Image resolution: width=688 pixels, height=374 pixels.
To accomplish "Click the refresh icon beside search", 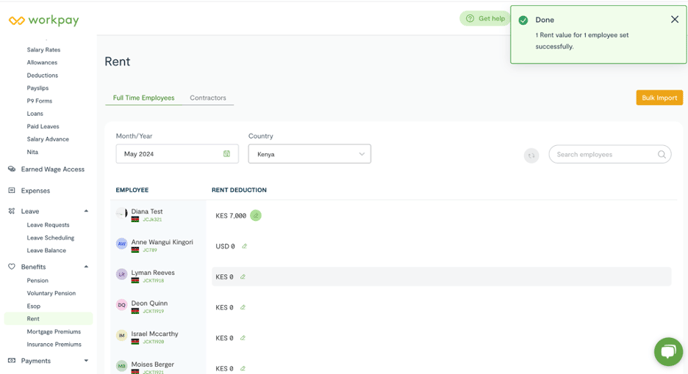I will pyautogui.click(x=531, y=155).
